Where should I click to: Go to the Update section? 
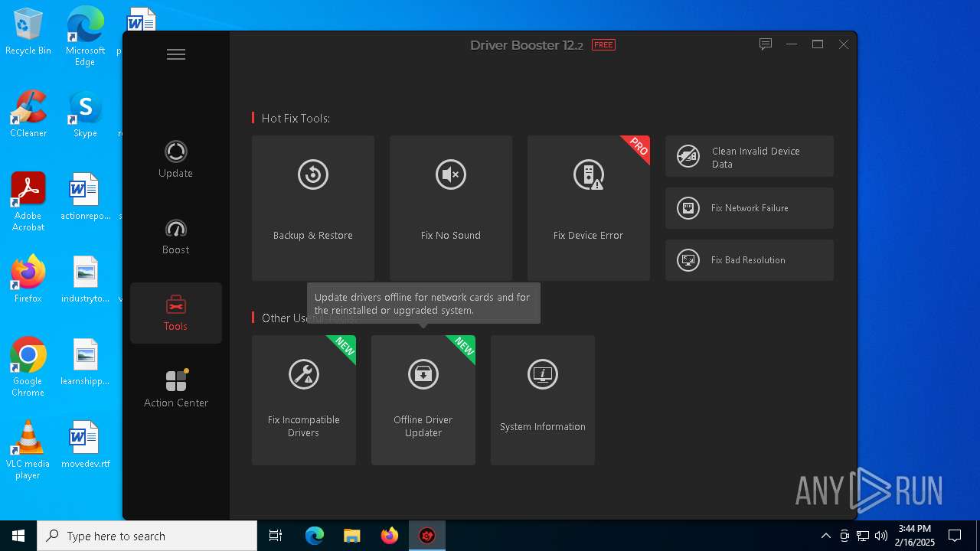pos(175,159)
